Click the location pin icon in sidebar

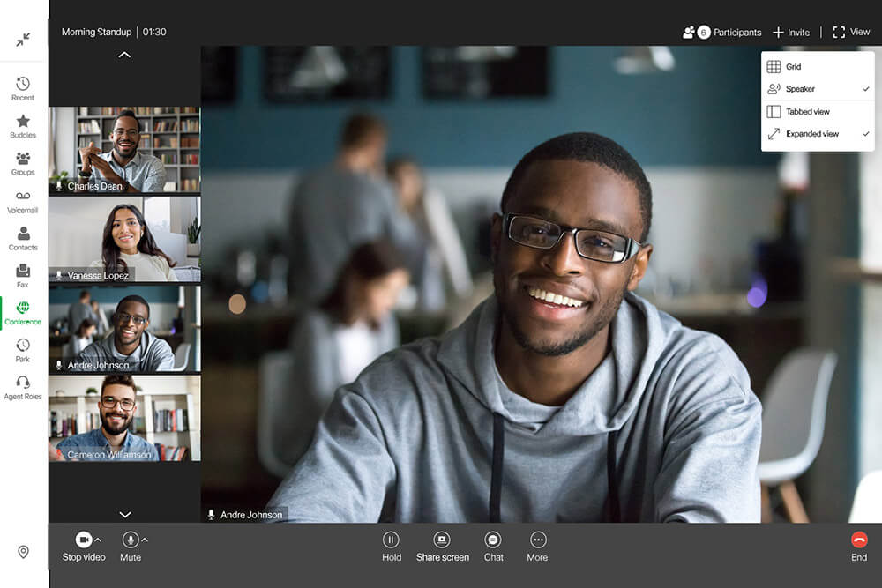[x=23, y=552]
